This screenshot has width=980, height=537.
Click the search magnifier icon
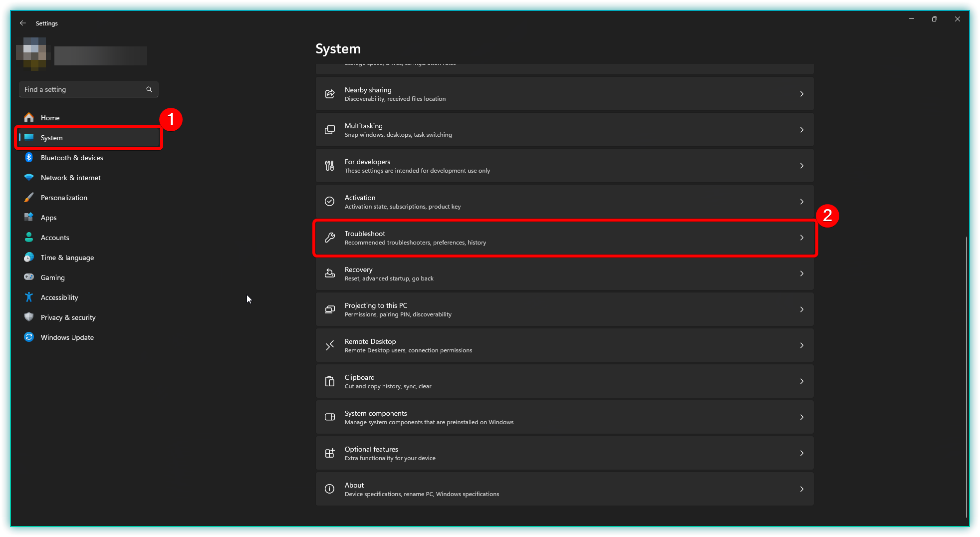point(149,89)
